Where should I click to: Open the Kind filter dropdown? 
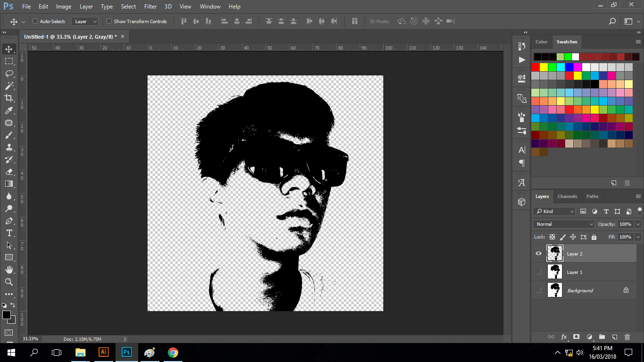point(554,211)
